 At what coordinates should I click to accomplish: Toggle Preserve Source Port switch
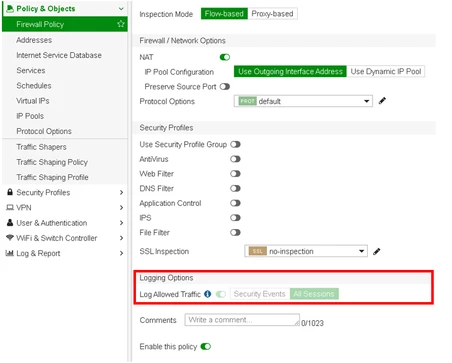point(225,87)
